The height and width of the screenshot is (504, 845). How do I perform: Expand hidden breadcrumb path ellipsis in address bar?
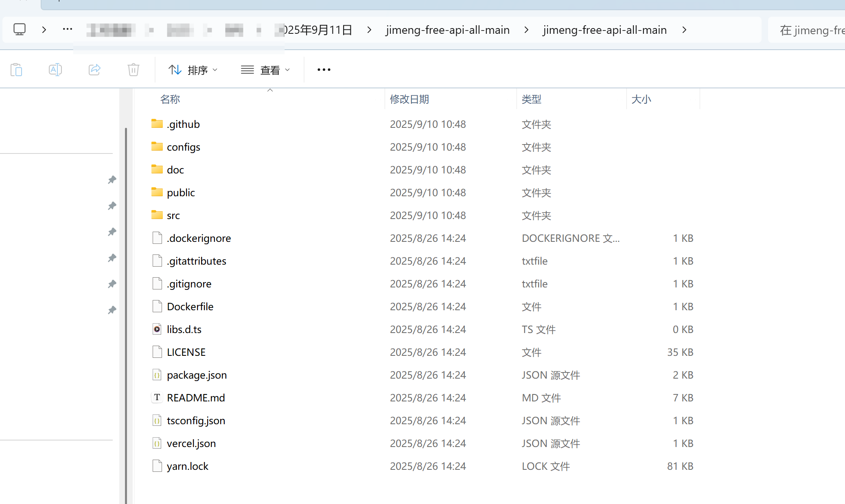(x=68, y=29)
